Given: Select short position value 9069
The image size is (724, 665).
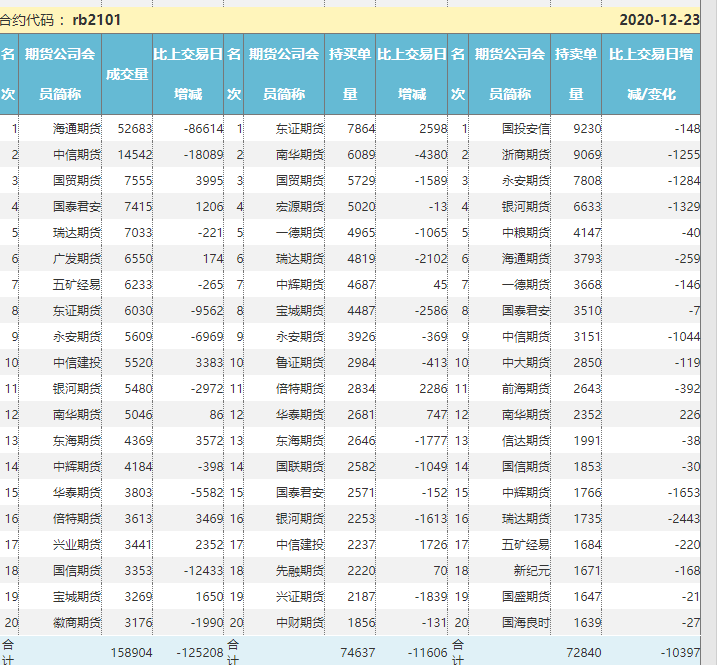Looking at the screenshot, I should 587,154.
